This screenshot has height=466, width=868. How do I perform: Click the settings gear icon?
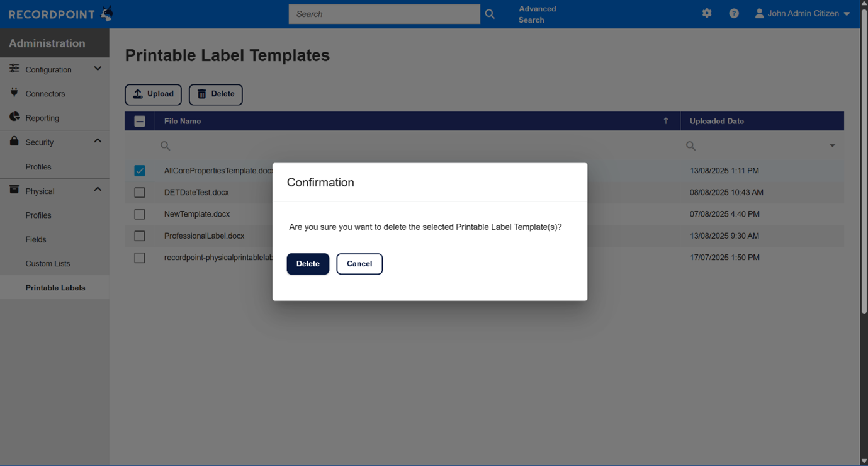(707, 13)
